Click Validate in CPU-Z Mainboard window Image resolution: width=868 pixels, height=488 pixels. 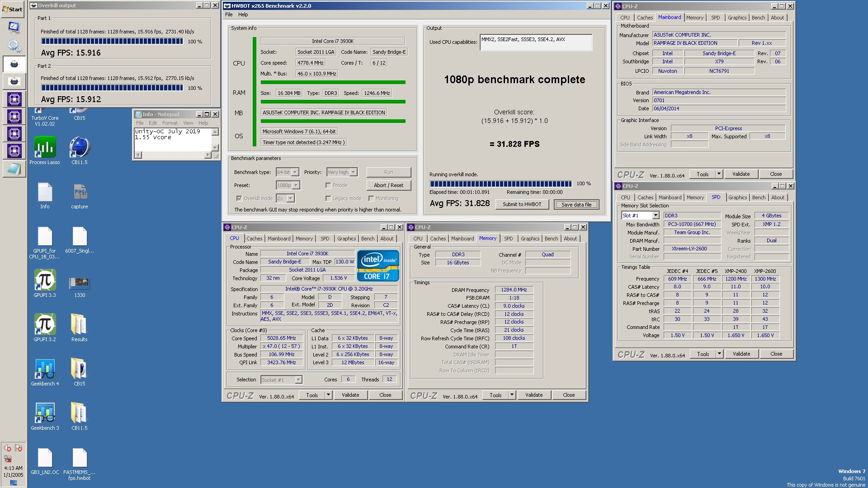point(741,174)
